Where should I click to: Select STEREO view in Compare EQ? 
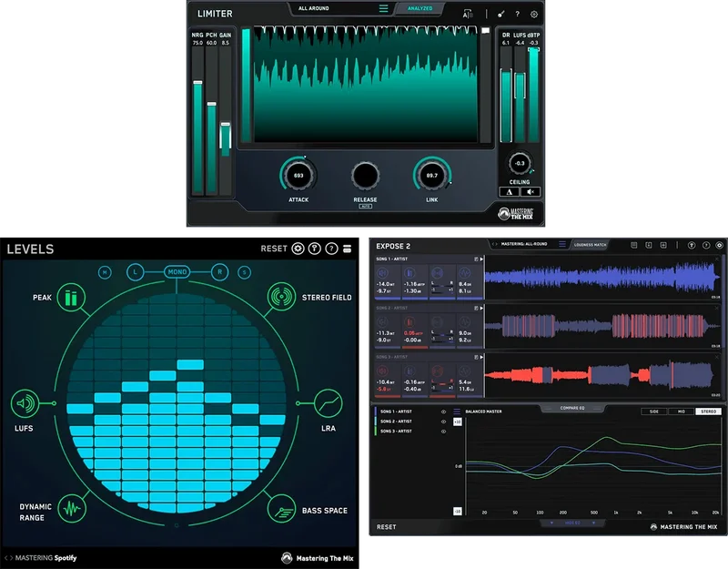click(x=709, y=412)
